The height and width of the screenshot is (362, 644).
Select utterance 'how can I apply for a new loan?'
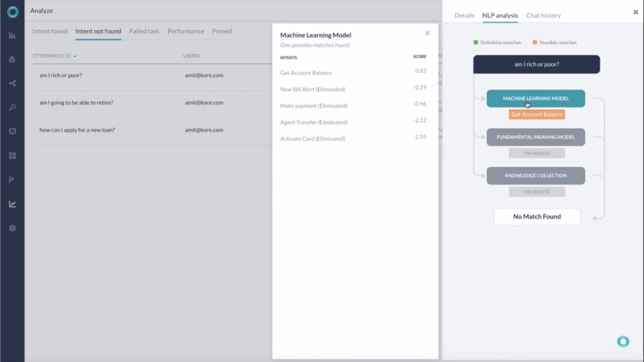tap(77, 130)
